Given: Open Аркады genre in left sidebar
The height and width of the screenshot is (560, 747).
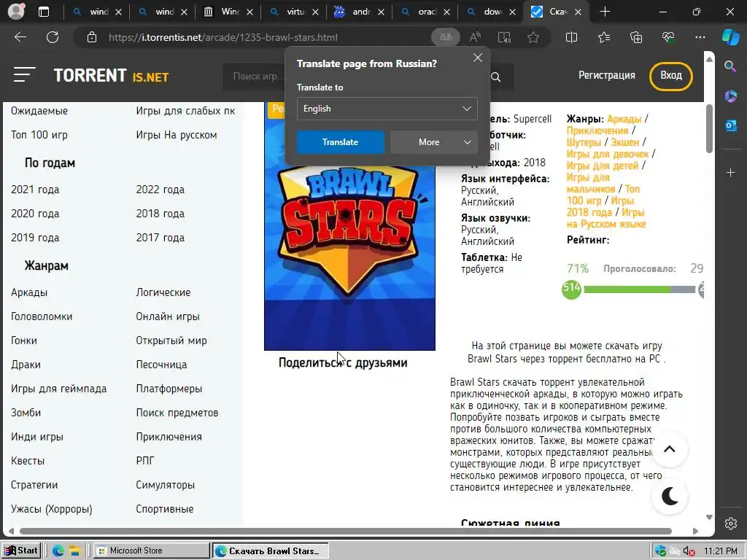Looking at the screenshot, I should click(x=29, y=292).
